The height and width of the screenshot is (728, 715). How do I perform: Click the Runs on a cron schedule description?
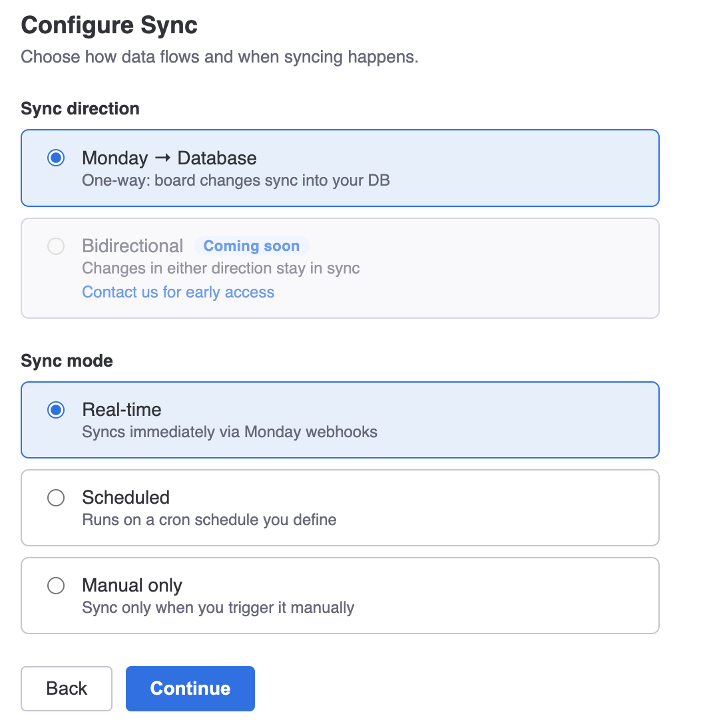tap(208, 520)
